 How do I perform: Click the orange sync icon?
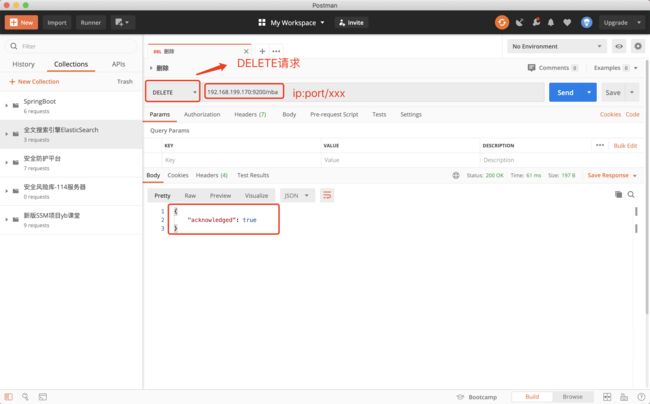click(502, 22)
